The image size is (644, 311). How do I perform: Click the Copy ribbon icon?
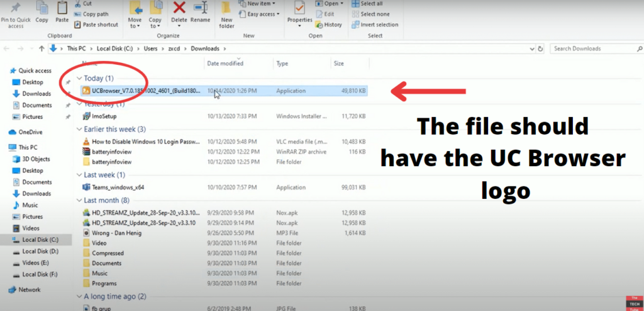[42, 7]
